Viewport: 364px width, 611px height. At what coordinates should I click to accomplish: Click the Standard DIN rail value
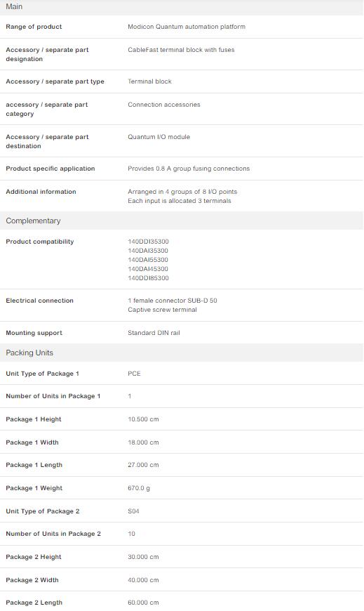pyautogui.click(x=154, y=333)
